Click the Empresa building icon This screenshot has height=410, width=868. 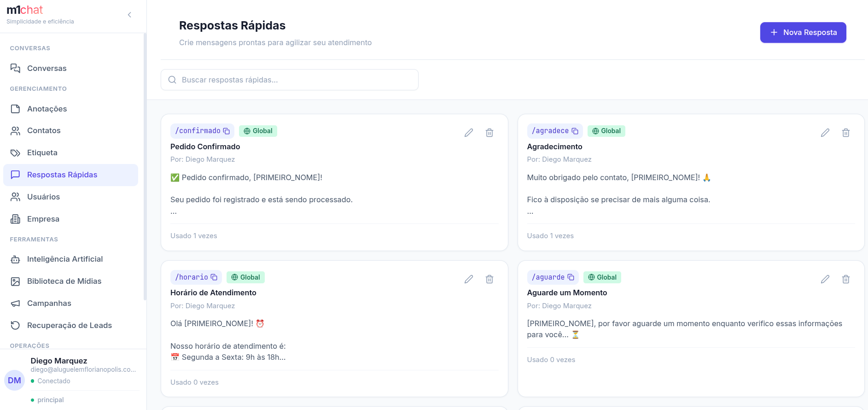(15, 219)
